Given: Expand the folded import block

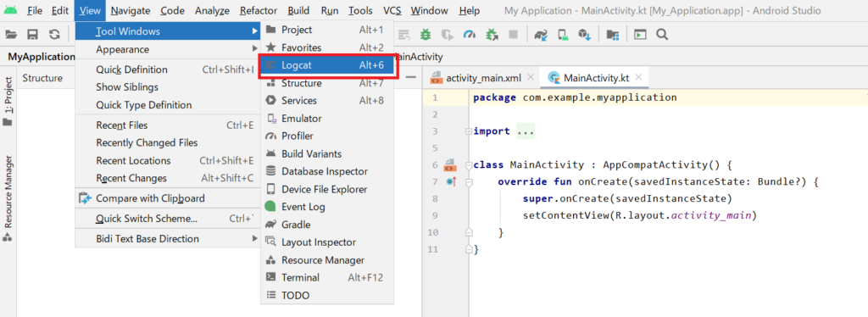Looking at the screenshot, I should (468, 131).
